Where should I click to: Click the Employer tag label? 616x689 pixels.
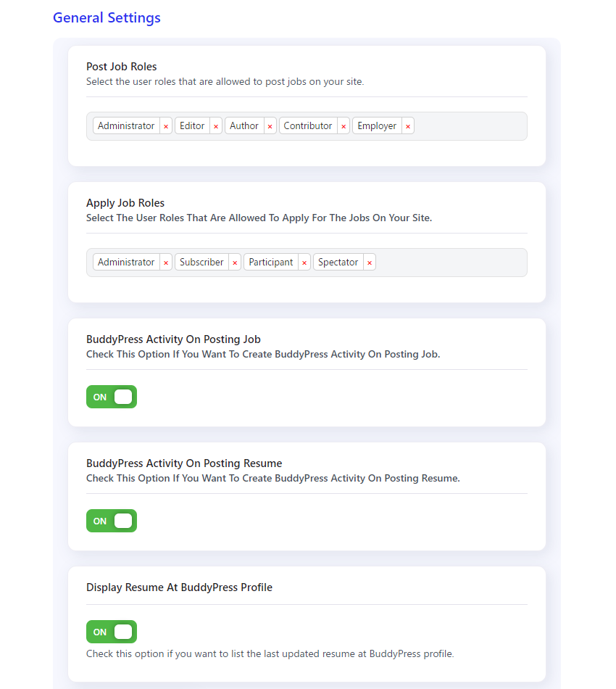[377, 126]
